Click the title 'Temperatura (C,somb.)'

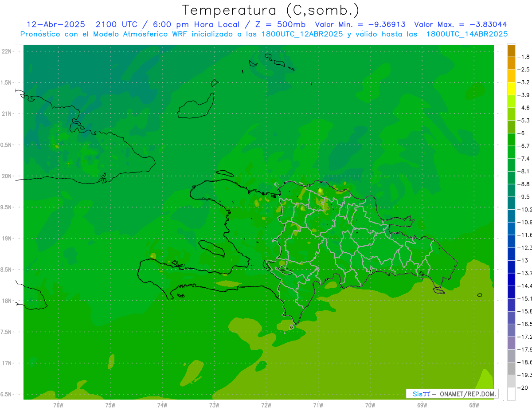point(271,10)
